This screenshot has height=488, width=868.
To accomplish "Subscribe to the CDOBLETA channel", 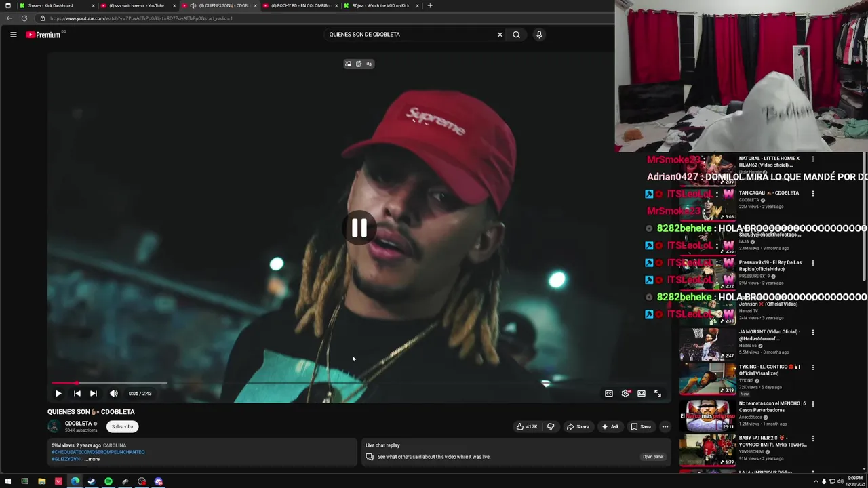I will coord(123,426).
